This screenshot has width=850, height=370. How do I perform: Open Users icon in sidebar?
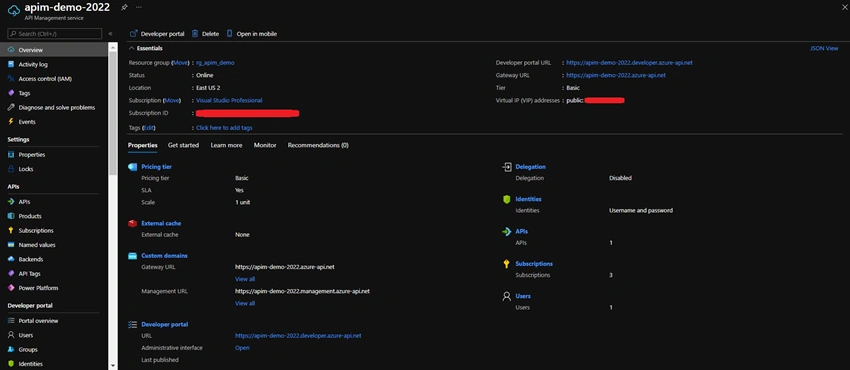tap(11, 335)
